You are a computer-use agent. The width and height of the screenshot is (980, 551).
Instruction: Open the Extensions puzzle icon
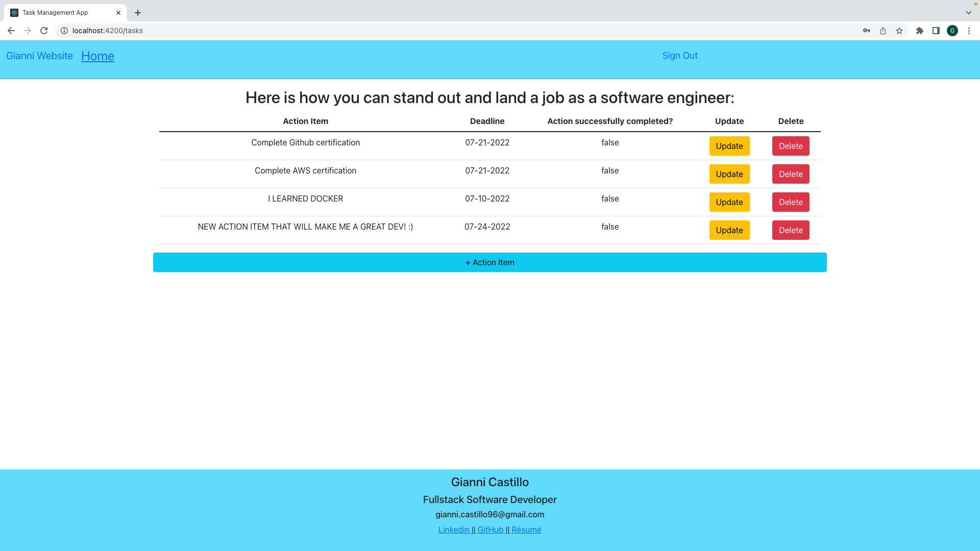click(920, 31)
